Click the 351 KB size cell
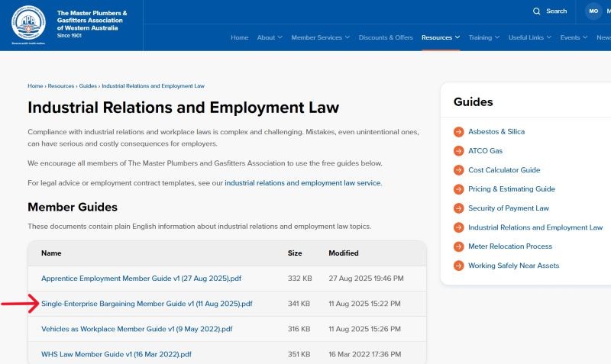Screen dimensions: 611x364 pos(299,354)
